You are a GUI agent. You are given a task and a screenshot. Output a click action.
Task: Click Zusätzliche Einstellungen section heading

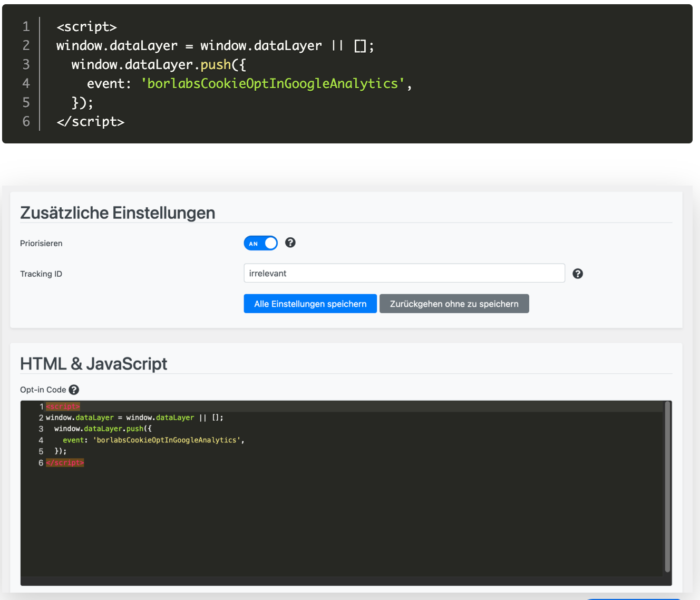point(118,212)
